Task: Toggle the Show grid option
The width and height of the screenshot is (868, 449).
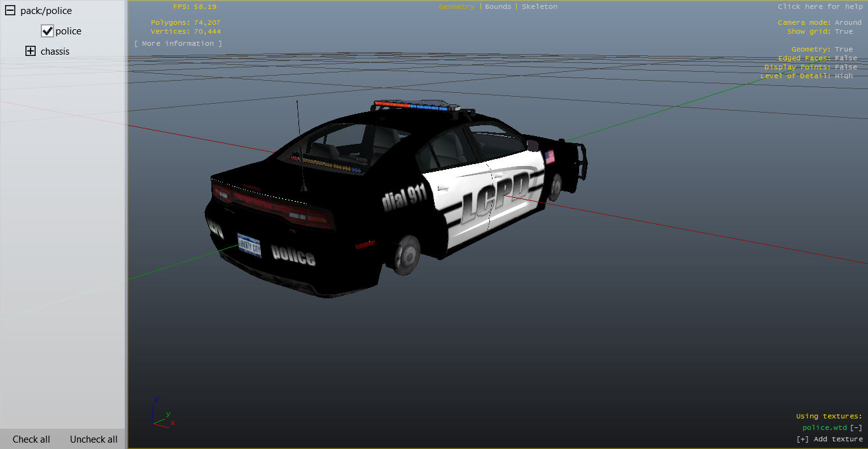Action: click(x=843, y=32)
